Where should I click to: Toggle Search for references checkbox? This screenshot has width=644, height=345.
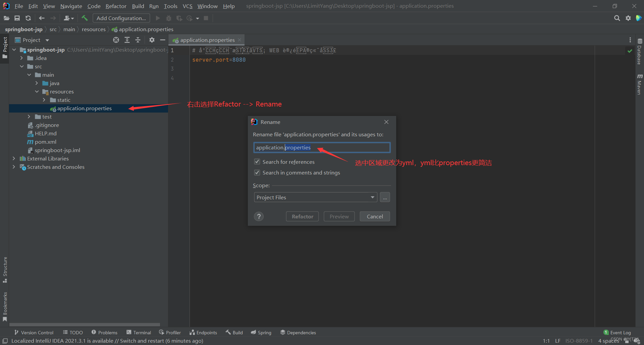tap(257, 162)
